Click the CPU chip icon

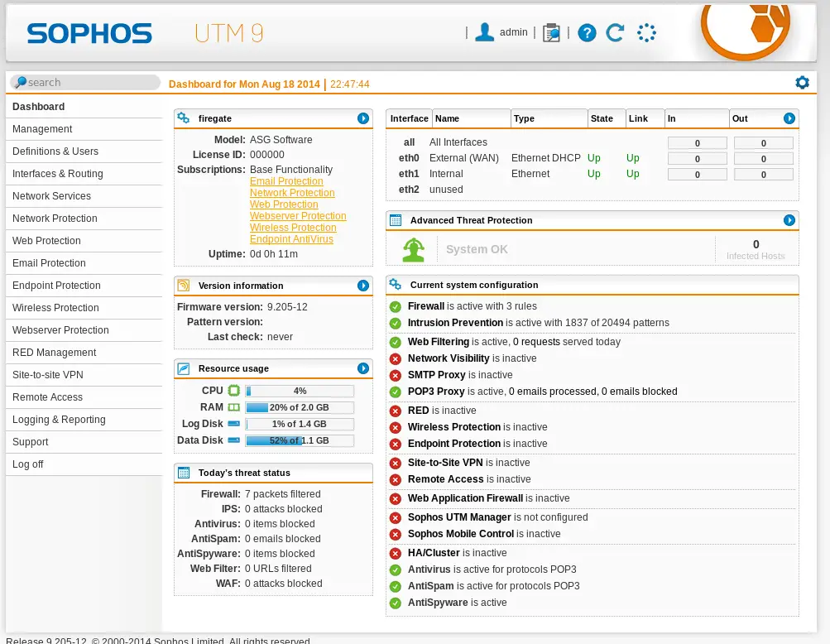coord(233,391)
